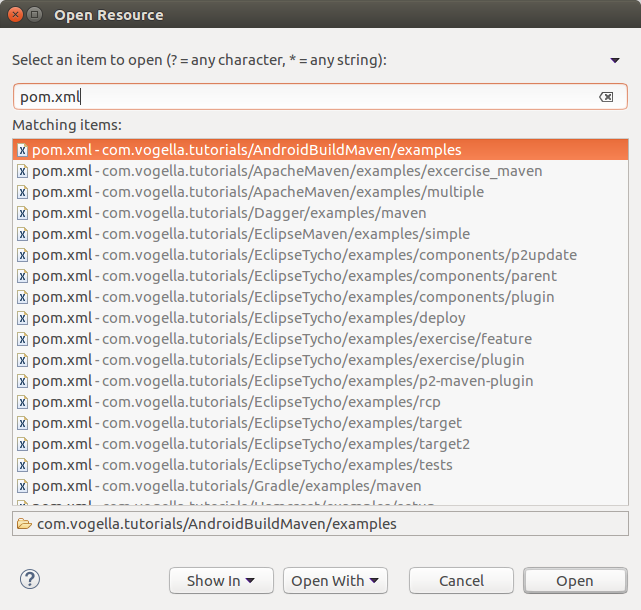The height and width of the screenshot is (610, 641).
Task: Click XML file icon of rcp row
Action: [22, 402]
